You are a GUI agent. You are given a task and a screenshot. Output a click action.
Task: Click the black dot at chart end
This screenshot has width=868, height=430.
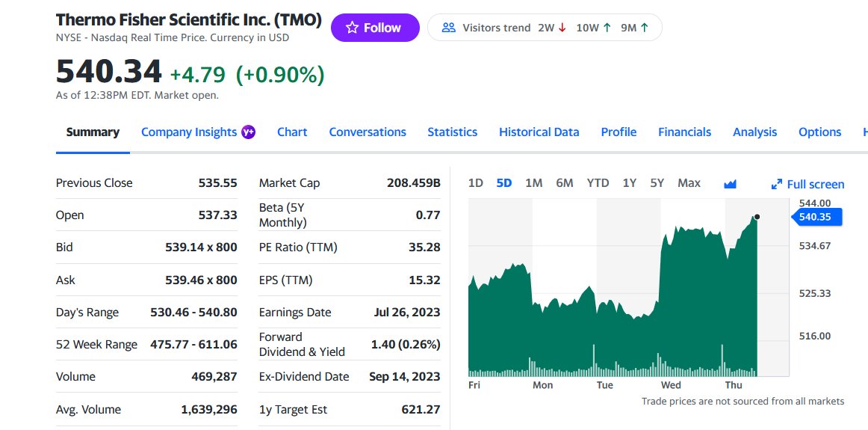(x=757, y=217)
